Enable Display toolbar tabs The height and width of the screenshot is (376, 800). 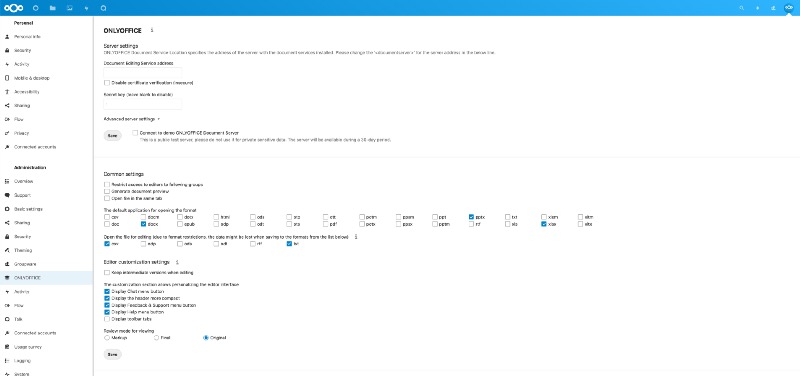(x=107, y=319)
